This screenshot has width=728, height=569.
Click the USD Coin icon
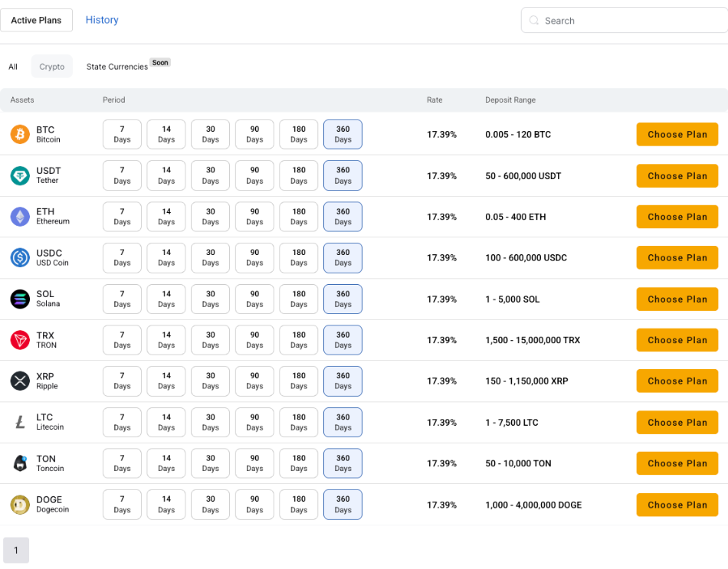[20, 257]
